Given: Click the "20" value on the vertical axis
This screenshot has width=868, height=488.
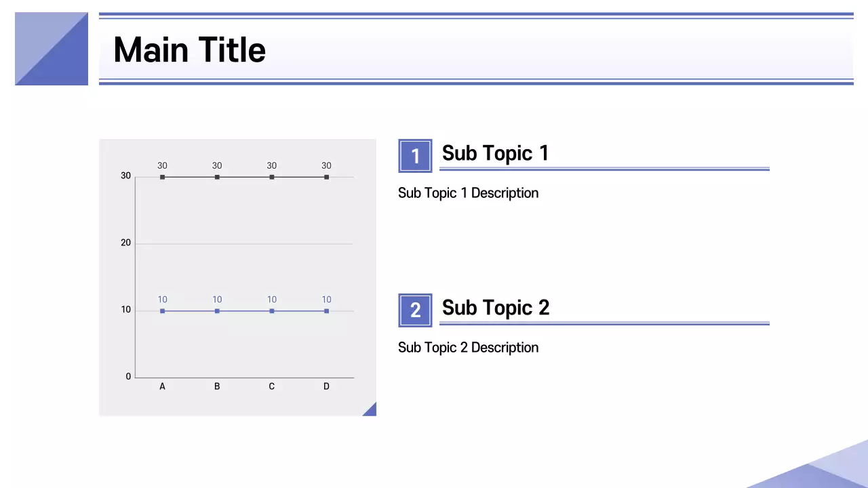Looking at the screenshot, I should 125,243.
